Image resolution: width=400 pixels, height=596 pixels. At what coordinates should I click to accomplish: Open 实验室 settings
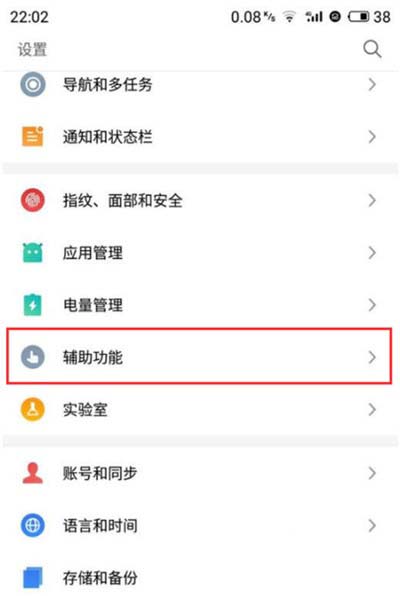[200, 410]
